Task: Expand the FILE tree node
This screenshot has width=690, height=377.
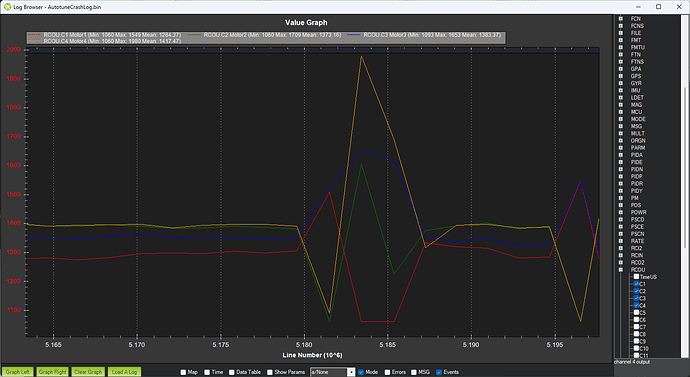Action: [620, 33]
